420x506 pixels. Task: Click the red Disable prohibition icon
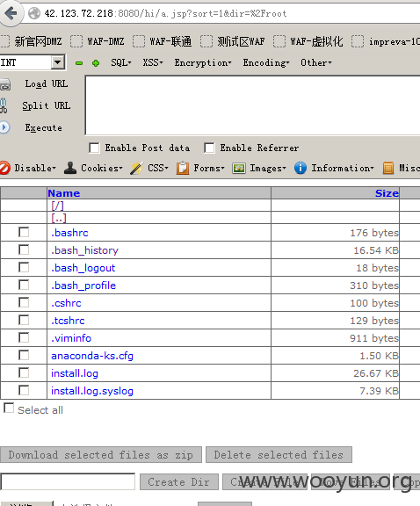(4, 168)
